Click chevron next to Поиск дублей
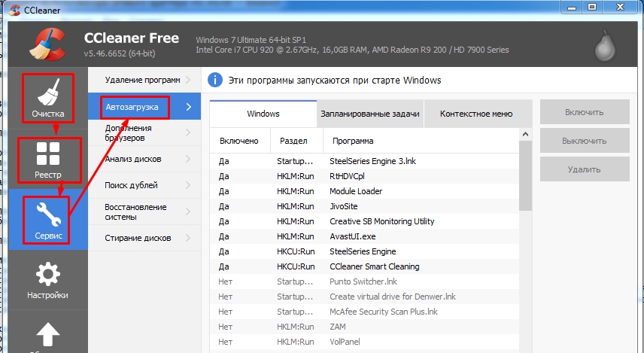The width and height of the screenshot is (644, 353). (189, 185)
